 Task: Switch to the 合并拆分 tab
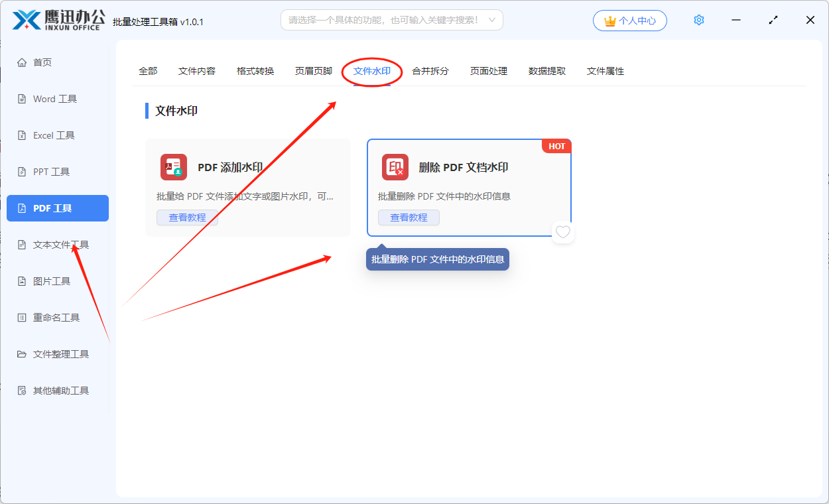tap(430, 71)
